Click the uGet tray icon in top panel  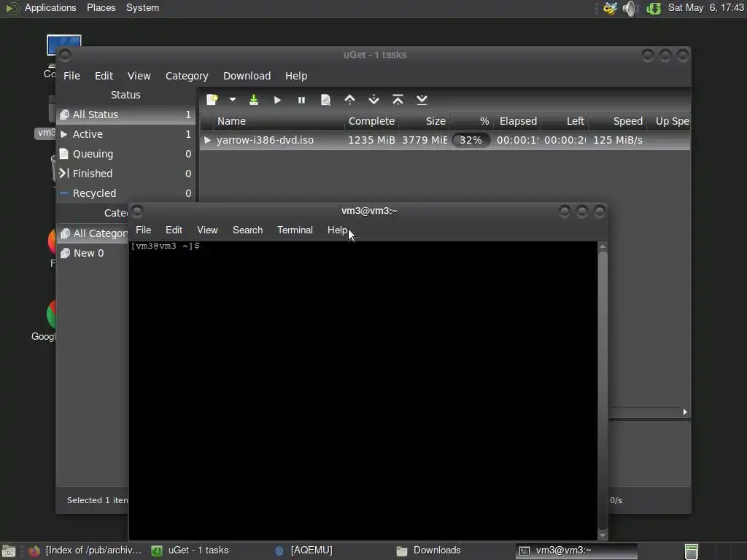[653, 8]
